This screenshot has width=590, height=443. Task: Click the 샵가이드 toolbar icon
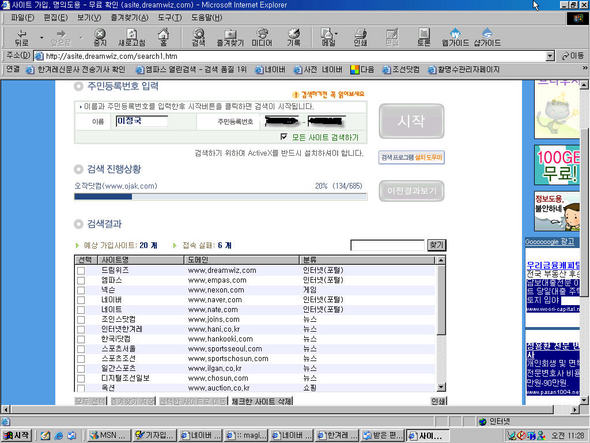pos(487,37)
